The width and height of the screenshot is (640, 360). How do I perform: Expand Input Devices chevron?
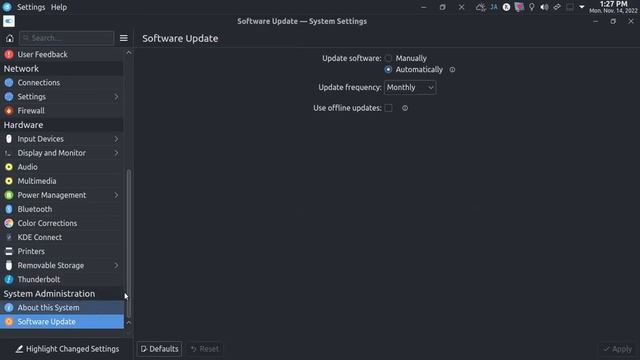(x=116, y=139)
